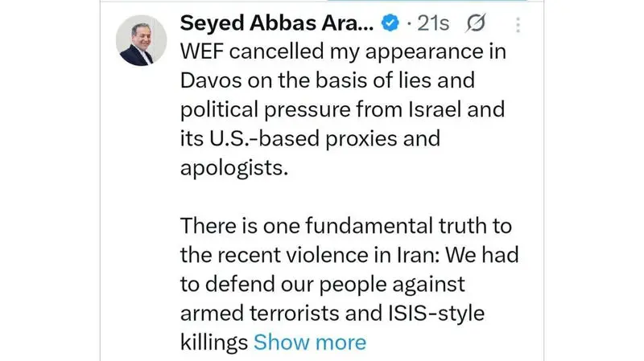
Task: Open the Grok slashed-circle icon
Action: click(x=477, y=25)
